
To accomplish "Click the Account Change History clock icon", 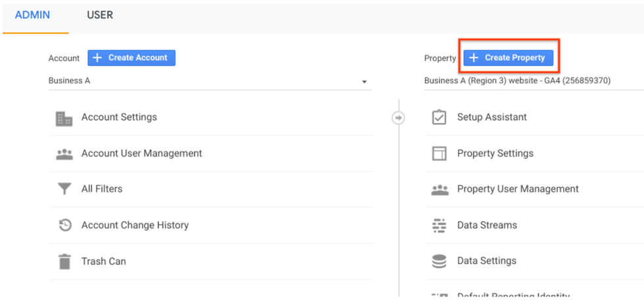I will [x=64, y=225].
